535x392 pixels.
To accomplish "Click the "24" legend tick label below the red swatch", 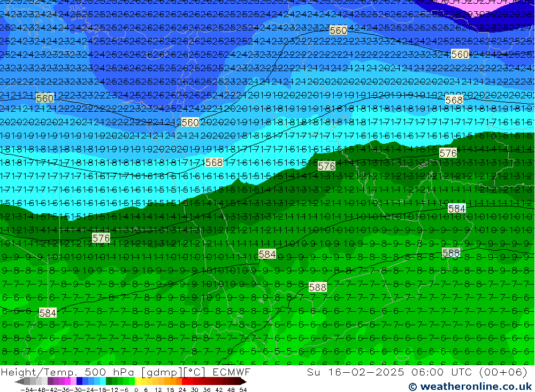I will point(182,390).
